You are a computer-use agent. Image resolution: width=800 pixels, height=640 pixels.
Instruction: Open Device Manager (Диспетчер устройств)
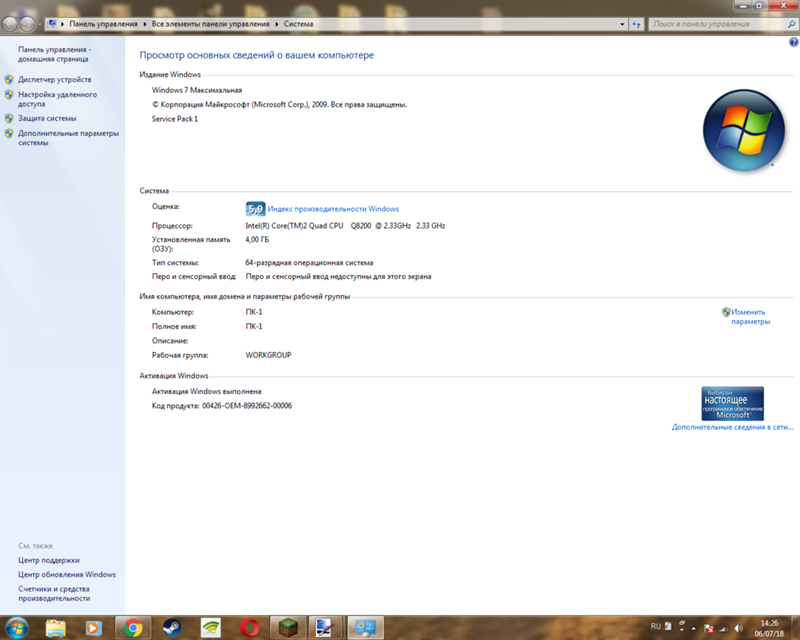[x=55, y=80]
